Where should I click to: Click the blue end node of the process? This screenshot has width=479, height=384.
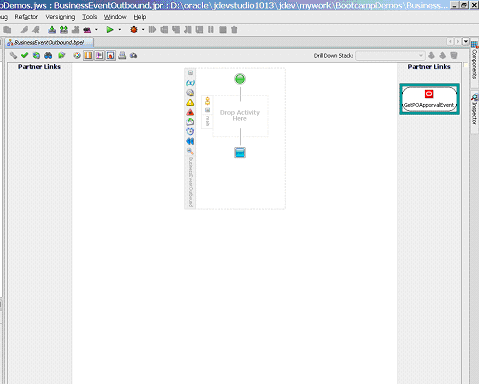[240, 153]
